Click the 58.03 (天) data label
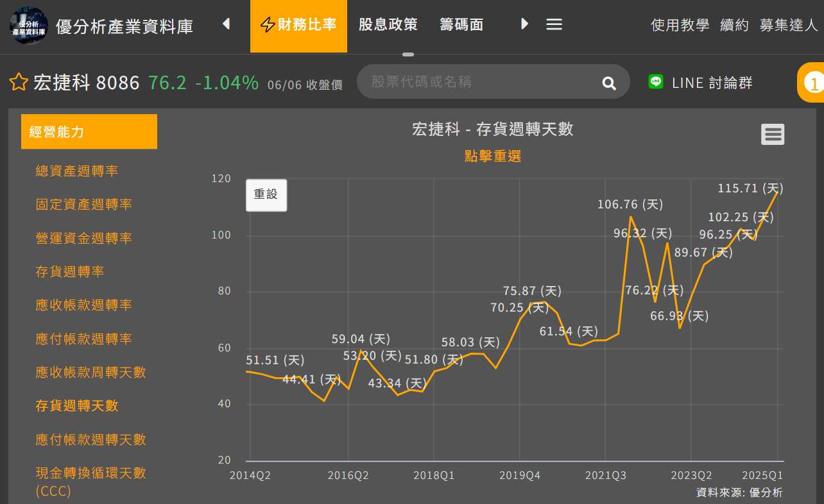Image resolution: width=824 pixels, height=504 pixels. coord(470,343)
